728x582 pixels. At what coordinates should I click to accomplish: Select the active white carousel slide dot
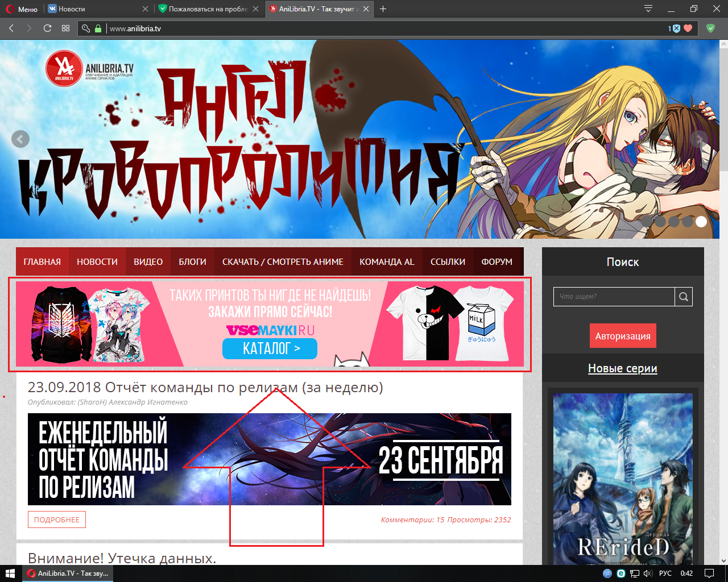701,222
